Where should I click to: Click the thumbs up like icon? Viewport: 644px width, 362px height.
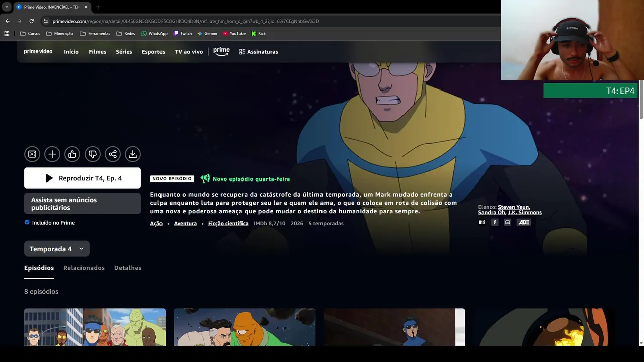click(x=72, y=154)
